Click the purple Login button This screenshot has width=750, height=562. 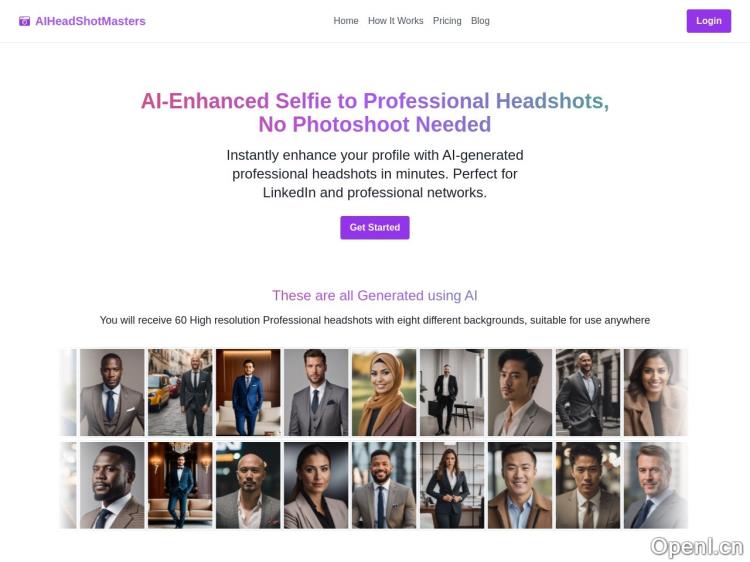tap(709, 21)
